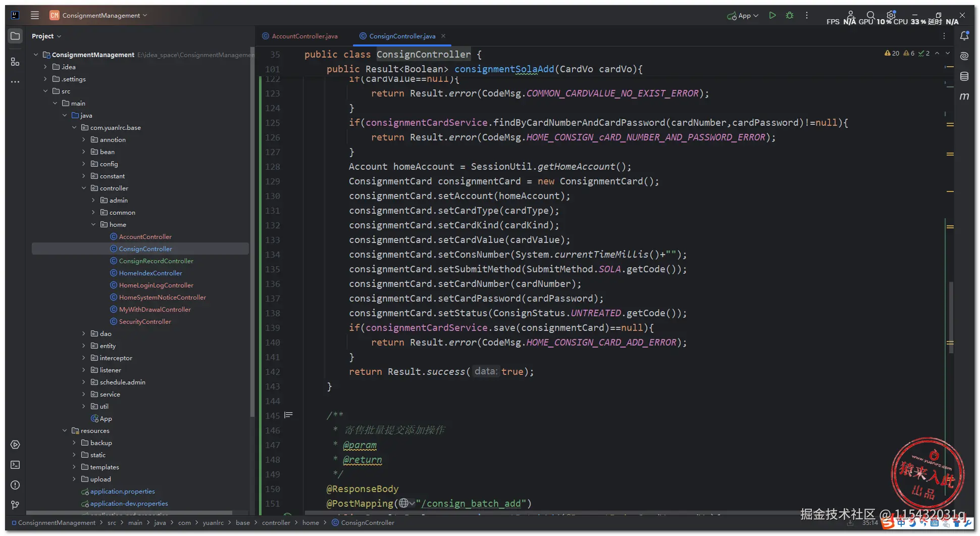
Task: Click the editor vertical scrollbar thumb
Action: point(951,317)
